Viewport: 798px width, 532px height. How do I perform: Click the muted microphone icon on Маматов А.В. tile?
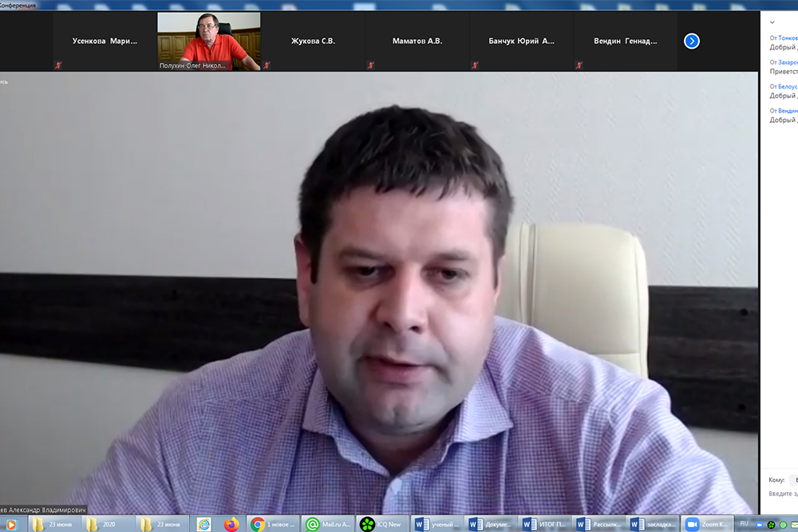[371, 65]
